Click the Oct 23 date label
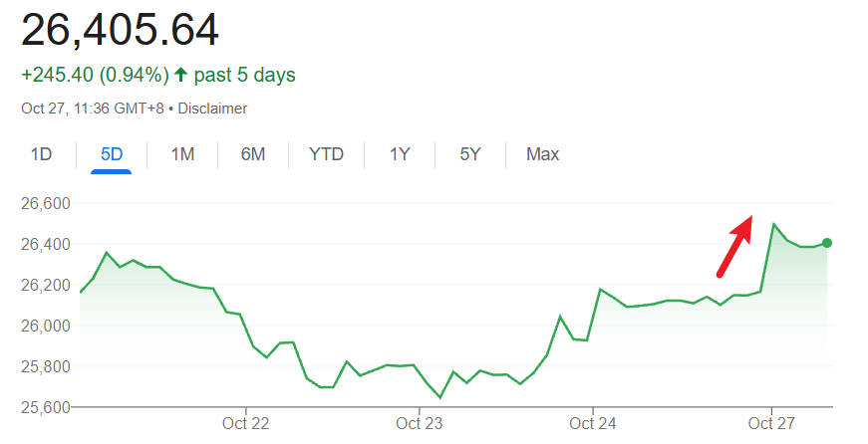Image resolution: width=868 pixels, height=444 pixels. (x=420, y=422)
